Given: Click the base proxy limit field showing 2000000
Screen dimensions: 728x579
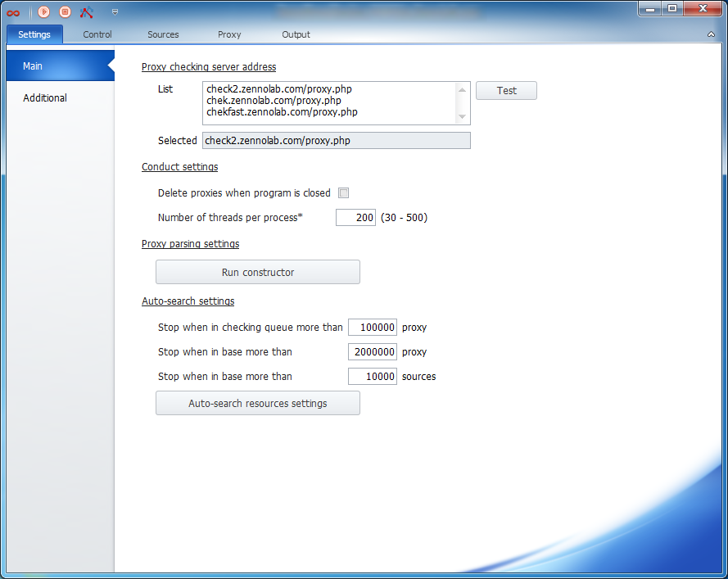Looking at the screenshot, I should click(x=373, y=352).
